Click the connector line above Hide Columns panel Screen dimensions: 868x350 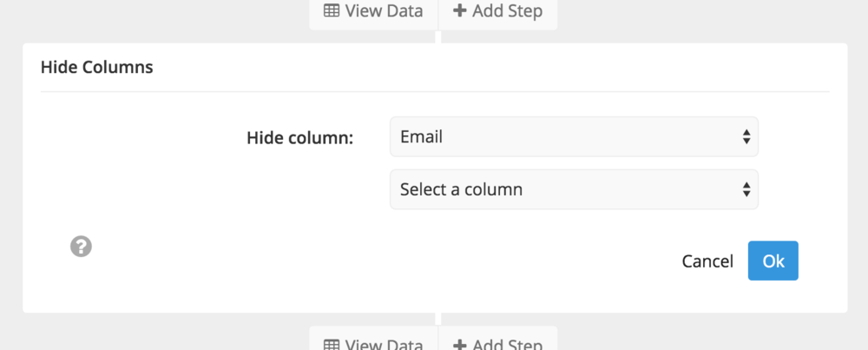(x=437, y=37)
